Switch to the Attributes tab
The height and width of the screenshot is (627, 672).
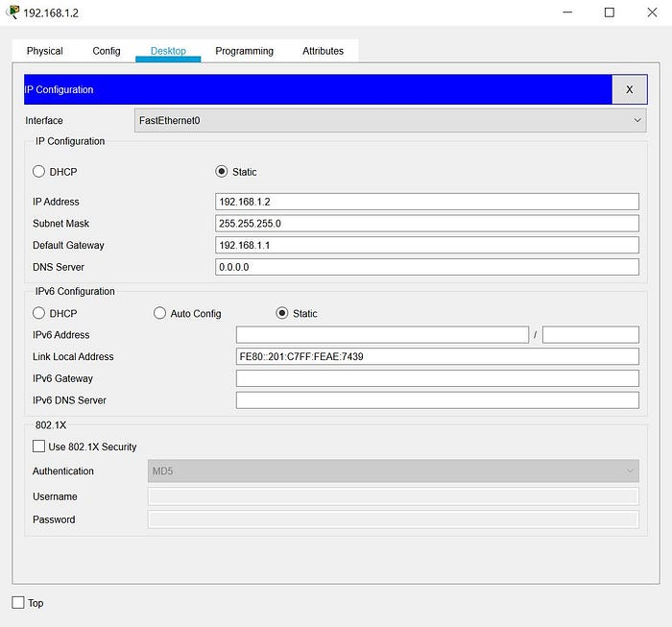point(323,51)
